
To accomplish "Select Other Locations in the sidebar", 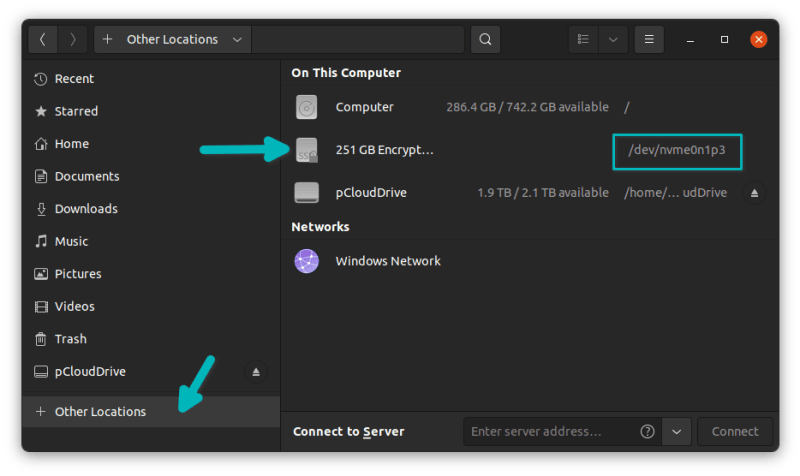I will click(100, 412).
